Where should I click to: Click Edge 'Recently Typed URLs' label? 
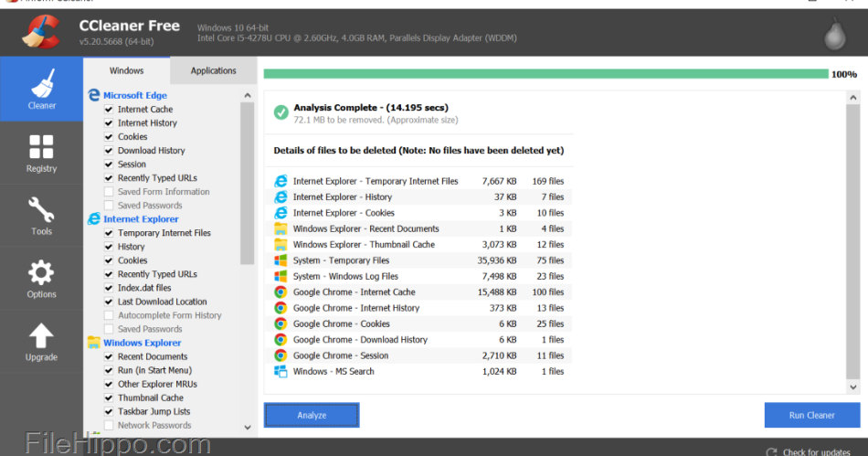[x=157, y=178]
